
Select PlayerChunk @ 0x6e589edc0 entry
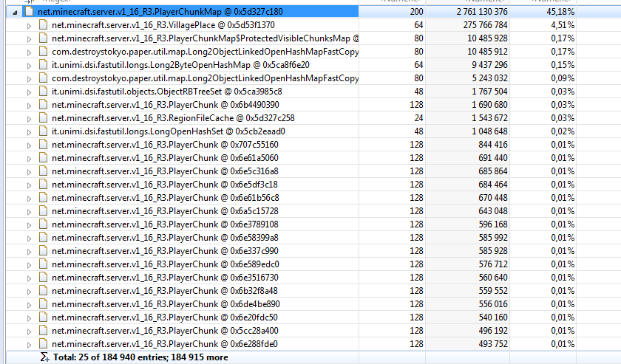166,264
